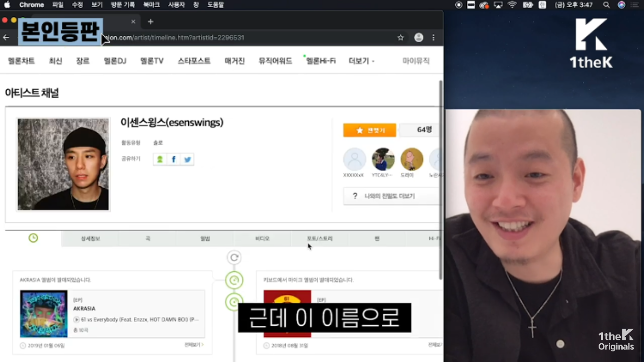Open the 멜론Hi-Fi navigation link
644x362 pixels.
pos(321,61)
